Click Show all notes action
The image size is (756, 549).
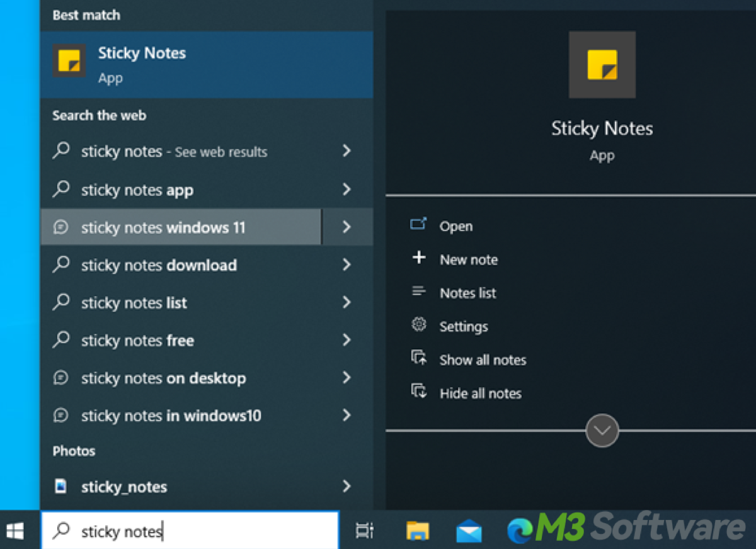(483, 360)
